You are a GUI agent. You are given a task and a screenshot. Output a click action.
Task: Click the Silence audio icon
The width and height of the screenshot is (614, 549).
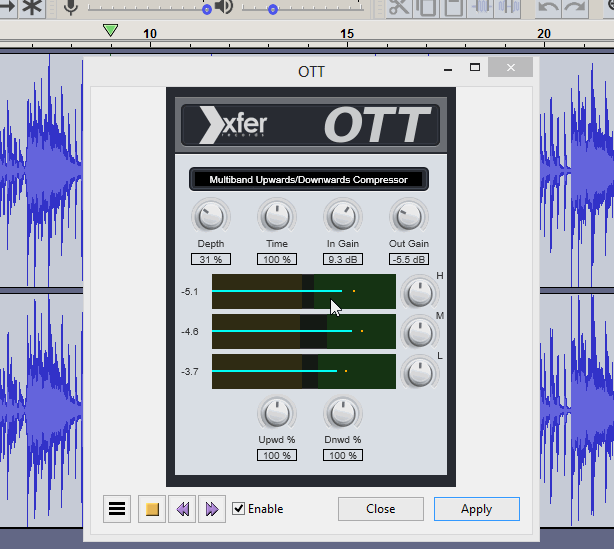pos(507,7)
